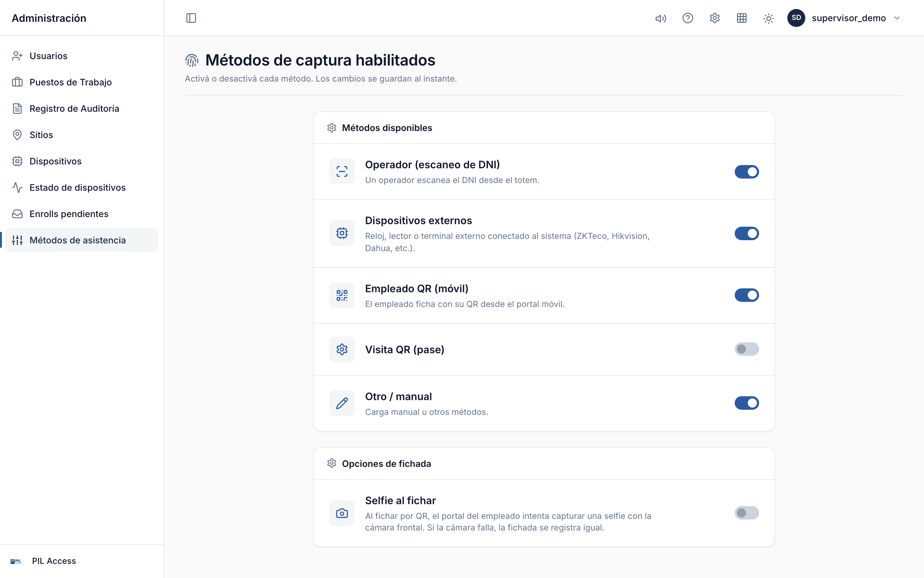Click the fingerprint icon beside page title
Viewport: 924px width, 578px height.
pyautogui.click(x=192, y=60)
